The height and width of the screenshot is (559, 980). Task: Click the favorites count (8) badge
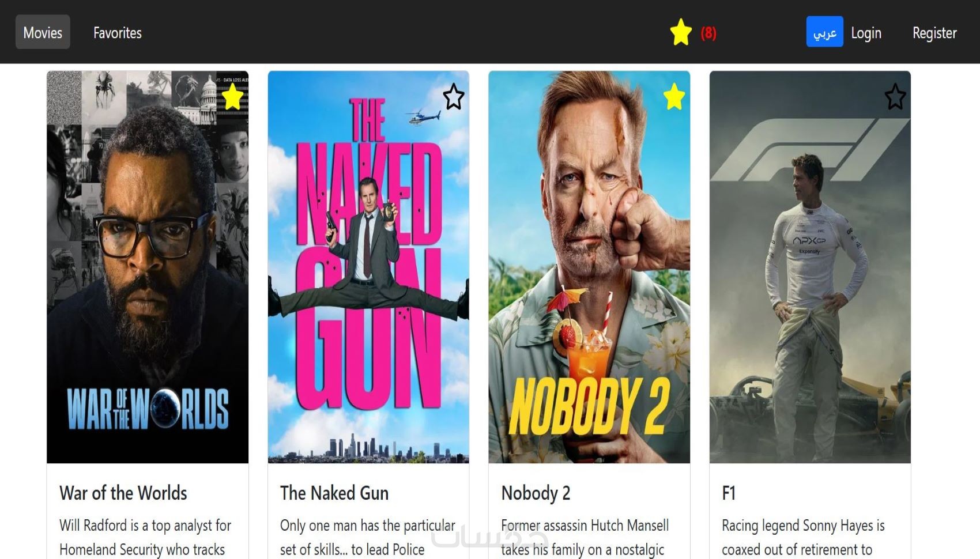coord(708,33)
